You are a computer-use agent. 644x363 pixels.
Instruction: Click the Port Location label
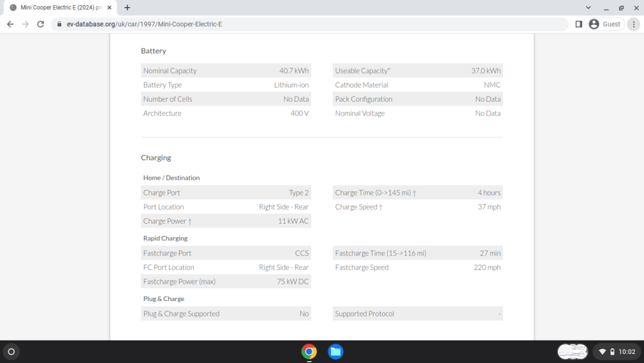(164, 207)
